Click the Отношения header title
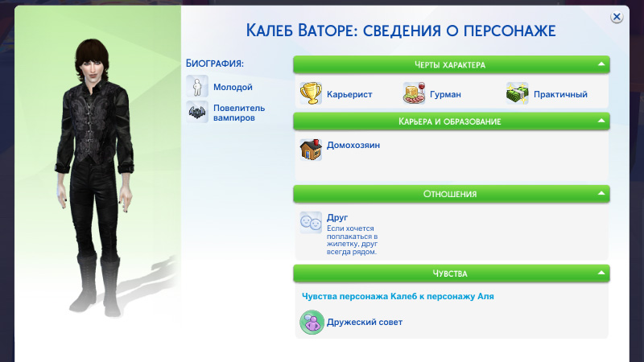Viewport: 644px width, 362px height. point(450,194)
